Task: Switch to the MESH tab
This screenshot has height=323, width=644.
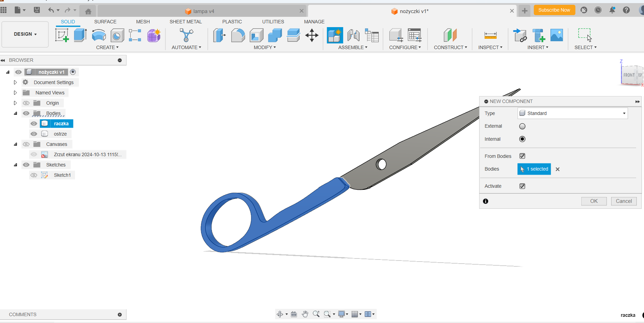Action: coord(143,22)
